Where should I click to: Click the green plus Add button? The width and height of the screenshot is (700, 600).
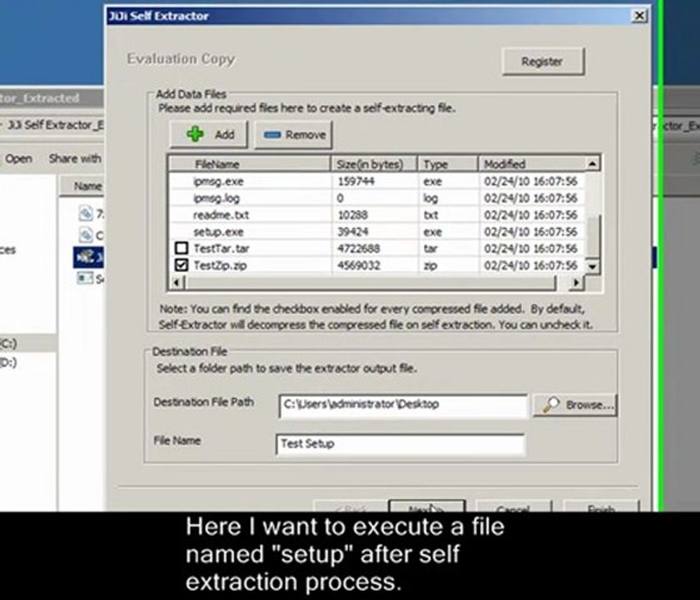point(208,134)
